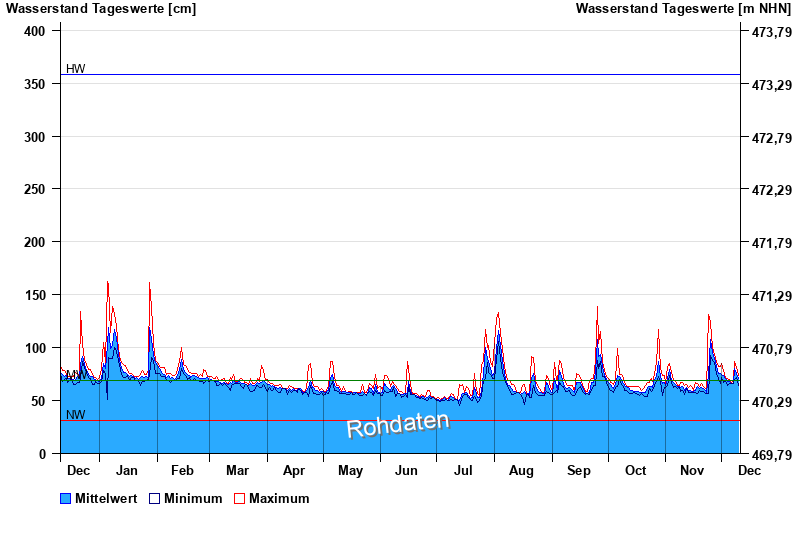This screenshot has height=550, width=800.
Task: Pick the Oct month label
Action: (635, 470)
